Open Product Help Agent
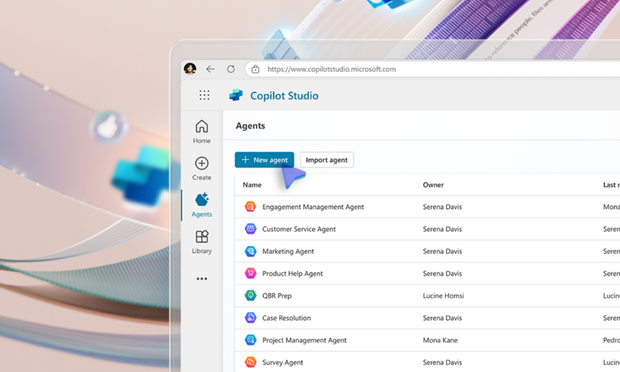The height and width of the screenshot is (372, 620). click(x=292, y=274)
